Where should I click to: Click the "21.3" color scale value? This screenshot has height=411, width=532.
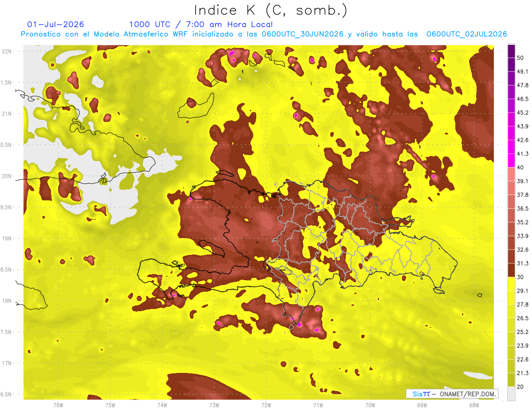click(x=523, y=373)
